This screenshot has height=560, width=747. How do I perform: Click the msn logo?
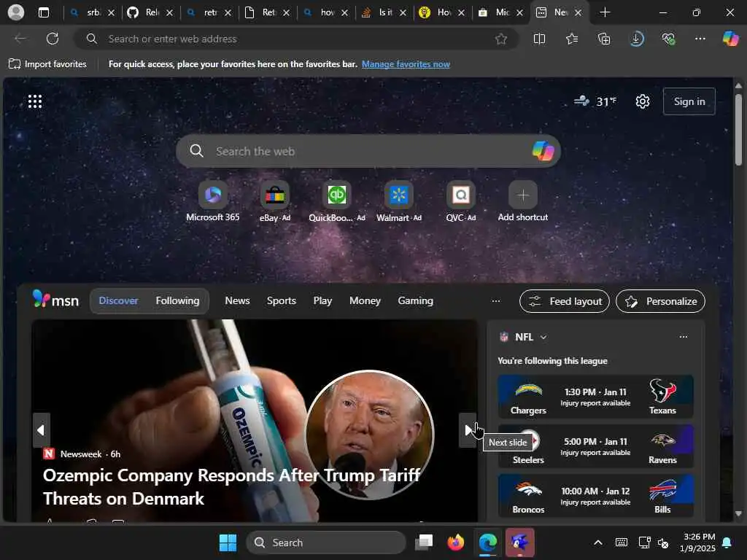click(x=55, y=300)
